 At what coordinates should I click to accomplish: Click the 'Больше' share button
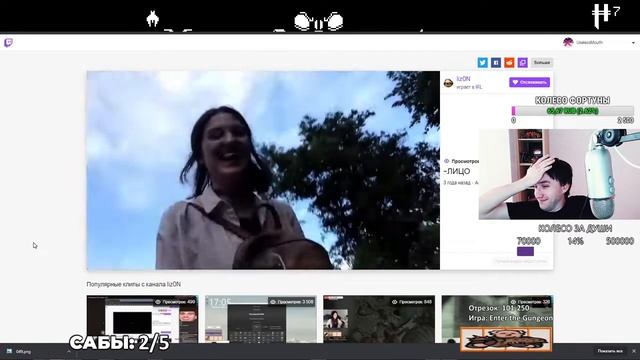[542, 62]
